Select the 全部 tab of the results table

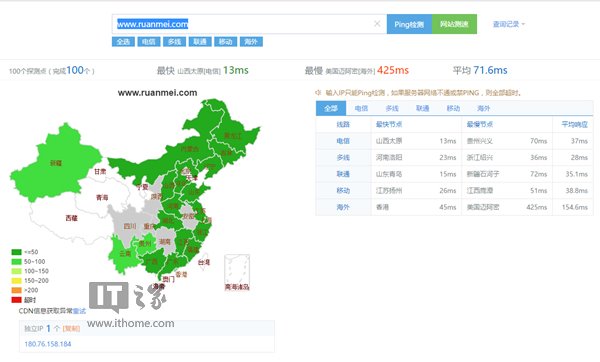tap(331, 108)
